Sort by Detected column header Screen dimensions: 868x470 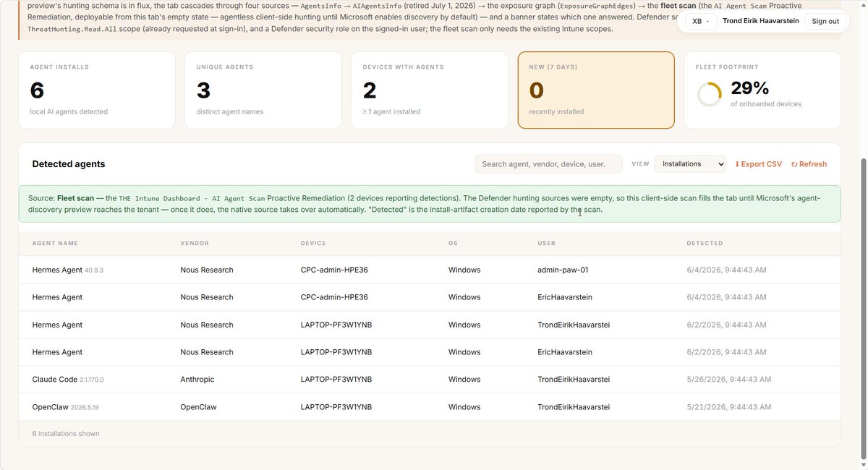point(705,243)
